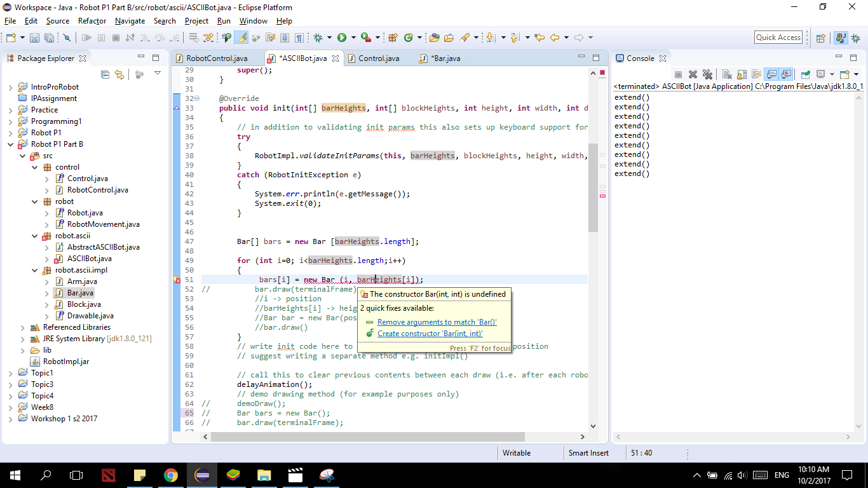Toggle Mark Occurrences highlighter in toolbar
This screenshot has width=868, height=488.
[x=241, y=38]
